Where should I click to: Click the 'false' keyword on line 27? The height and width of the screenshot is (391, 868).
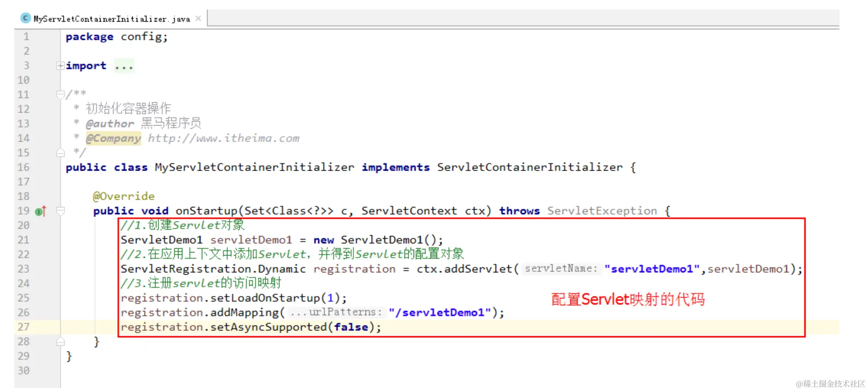click(x=351, y=327)
